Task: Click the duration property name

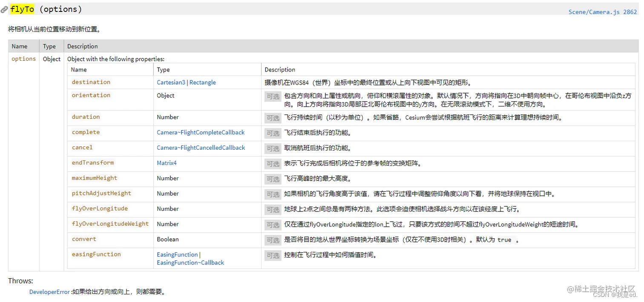Action: point(86,117)
